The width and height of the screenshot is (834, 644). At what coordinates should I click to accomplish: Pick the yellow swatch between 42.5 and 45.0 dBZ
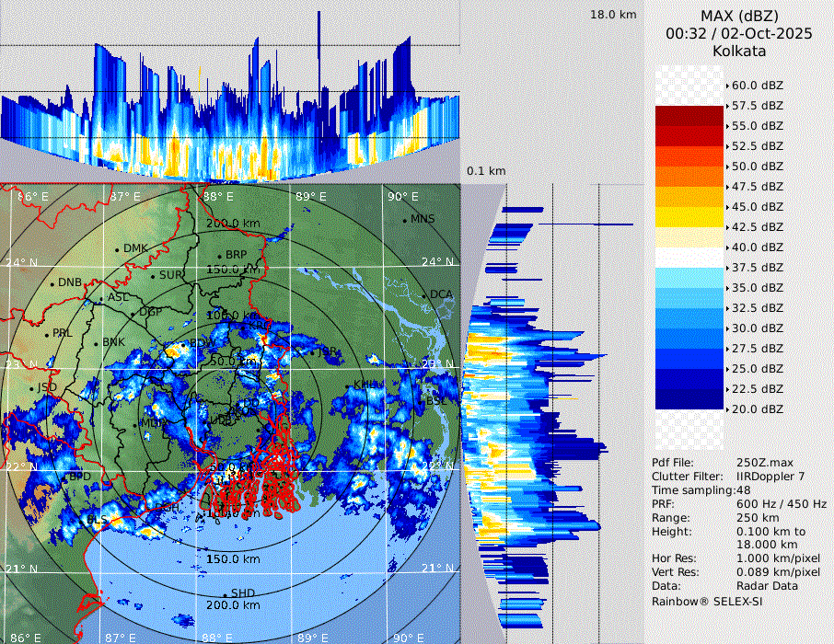[x=689, y=216]
